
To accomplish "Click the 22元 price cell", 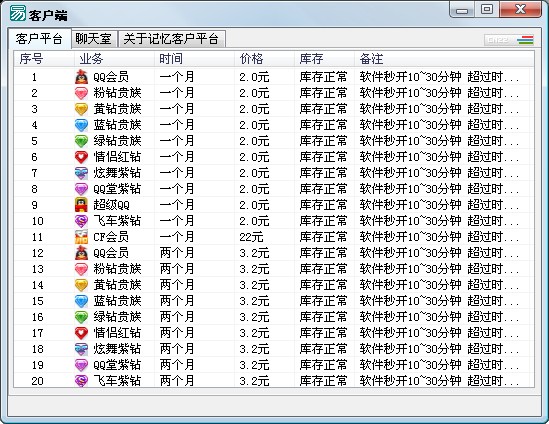I will (251, 237).
